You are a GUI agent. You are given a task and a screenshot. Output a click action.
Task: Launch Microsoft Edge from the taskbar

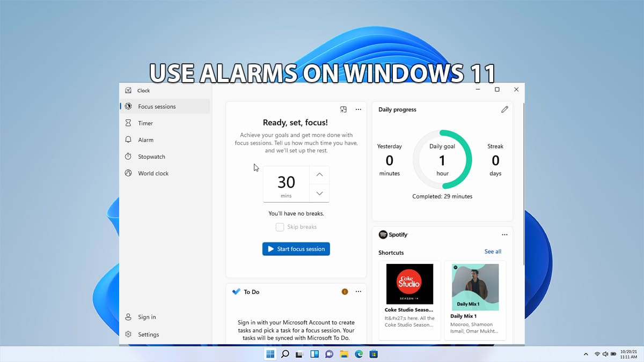pos(359,354)
